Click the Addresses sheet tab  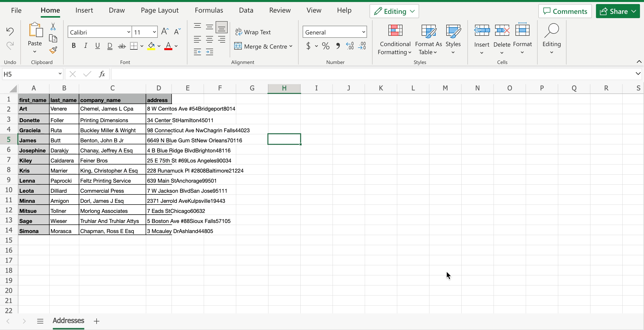[68, 320]
